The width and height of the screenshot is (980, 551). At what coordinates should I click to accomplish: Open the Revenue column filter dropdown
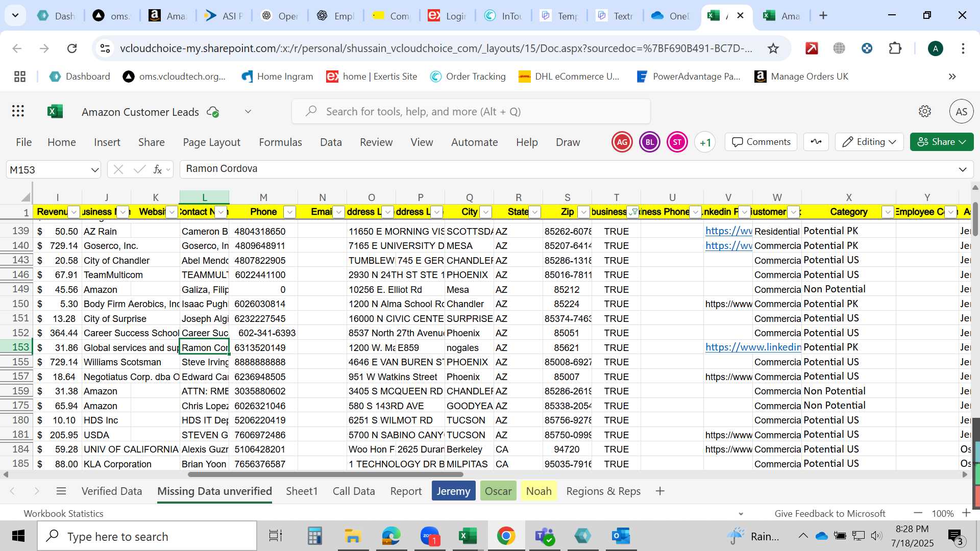pos(75,212)
